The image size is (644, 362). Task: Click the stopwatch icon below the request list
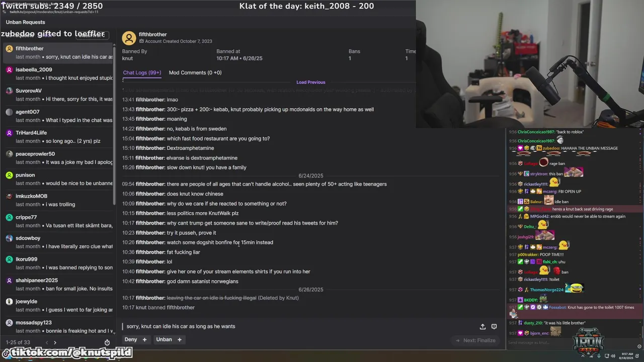107,342
